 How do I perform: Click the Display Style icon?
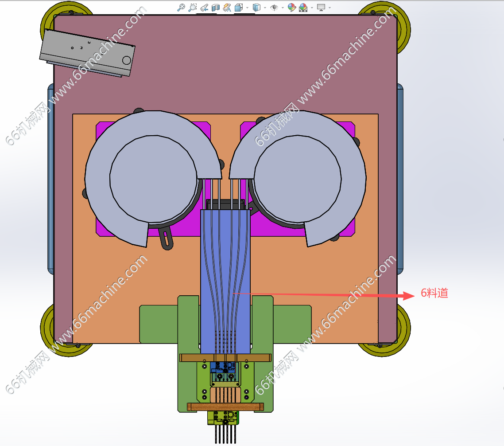tap(256, 8)
